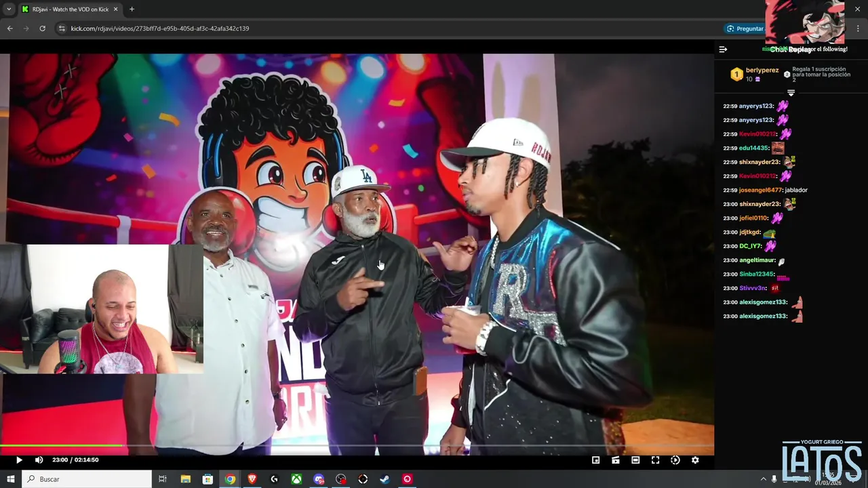
Task: Open File Explorer from taskbar
Action: tap(185, 479)
